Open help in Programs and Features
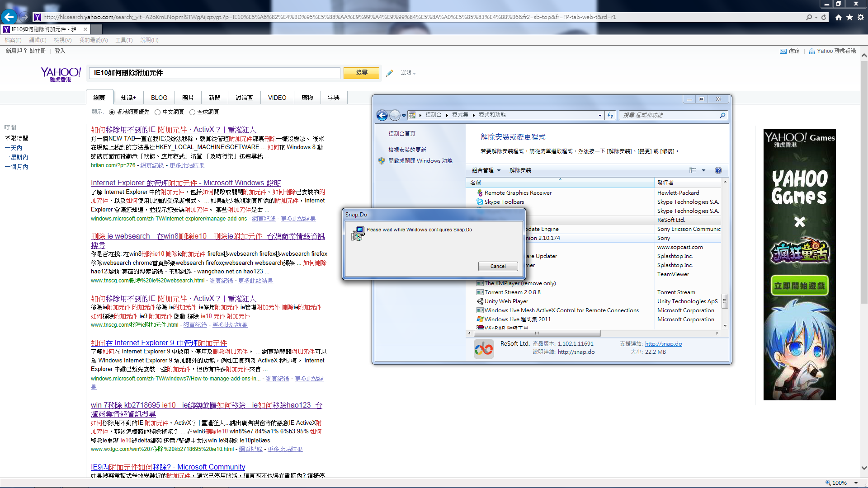This screenshot has height=488, width=868. [x=718, y=170]
